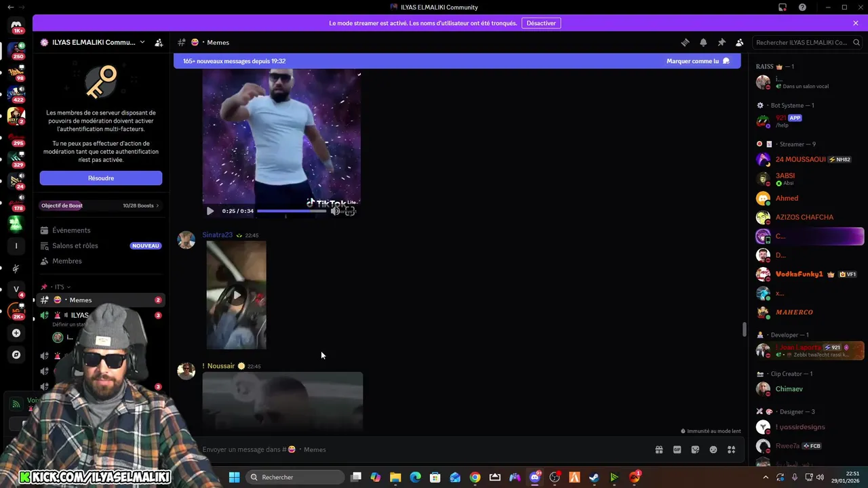The height and width of the screenshot is (488, 868).
Task: Open the GIF picker
Action: coord(677,449)
